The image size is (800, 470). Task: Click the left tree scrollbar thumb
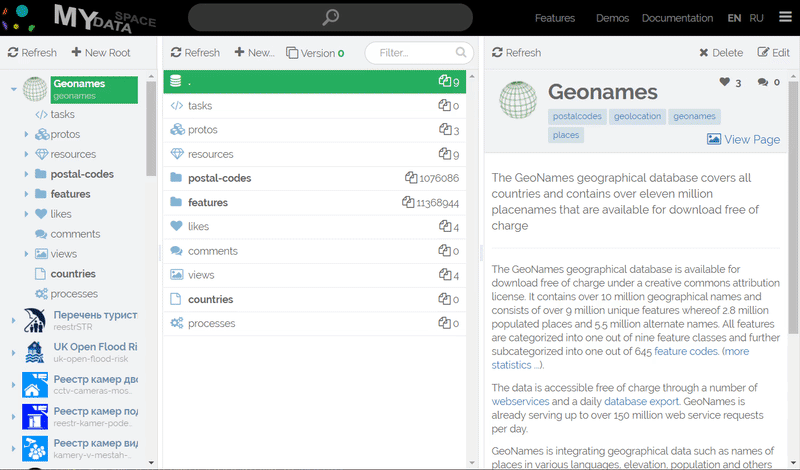[151, 128]
